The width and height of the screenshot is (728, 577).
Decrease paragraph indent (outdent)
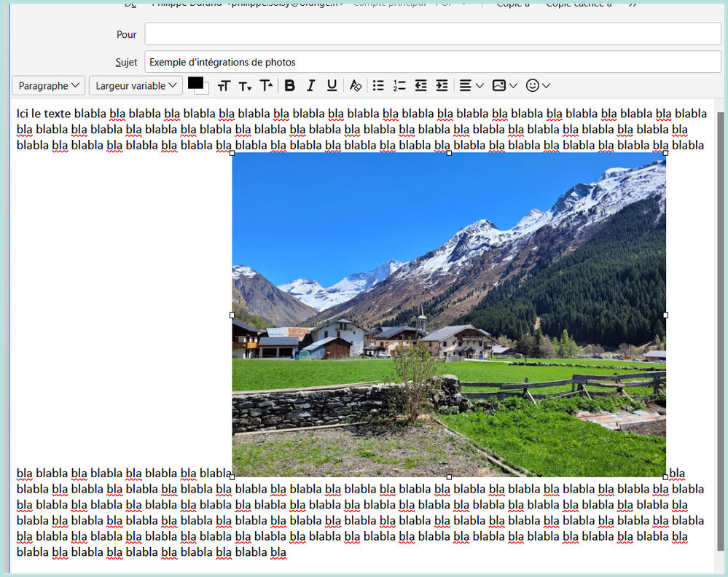[420, 86]
